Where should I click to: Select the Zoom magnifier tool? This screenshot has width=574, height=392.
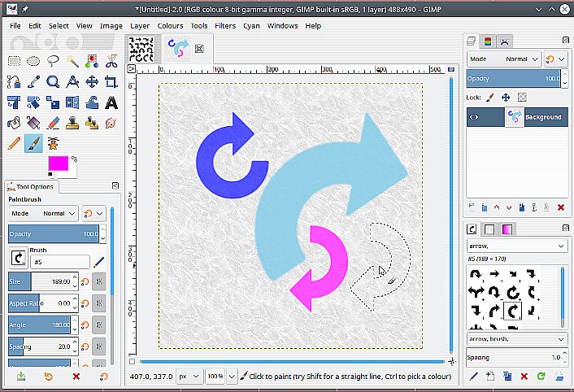[53, 81]
